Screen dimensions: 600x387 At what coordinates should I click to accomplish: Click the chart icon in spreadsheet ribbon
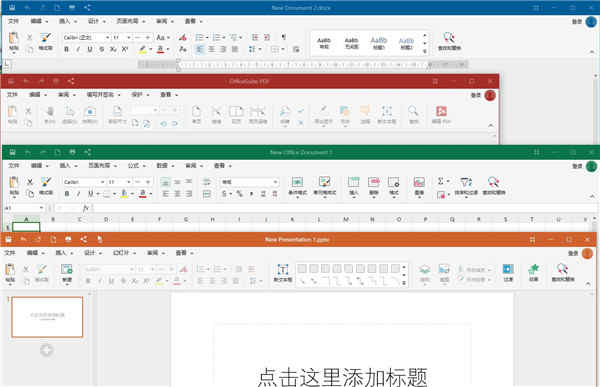tap(419, 187)
